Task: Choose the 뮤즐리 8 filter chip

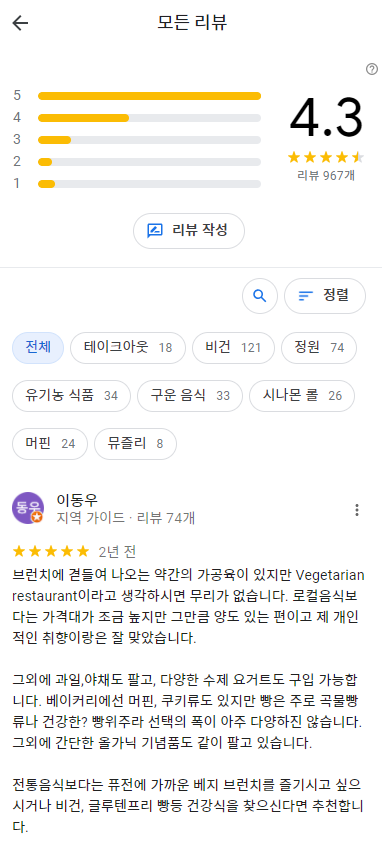Action: [x=135, y=444]
